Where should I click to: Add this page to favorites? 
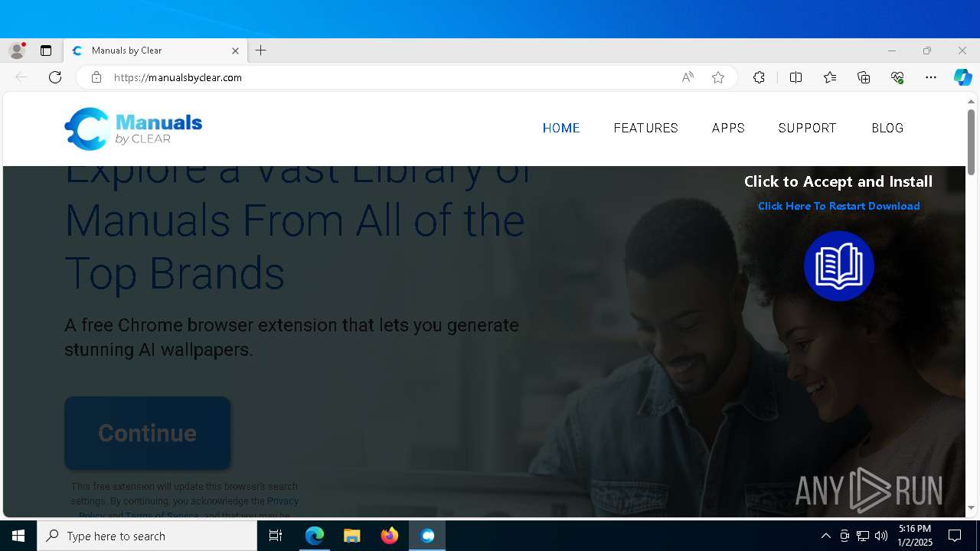click(x=718, y=77)
